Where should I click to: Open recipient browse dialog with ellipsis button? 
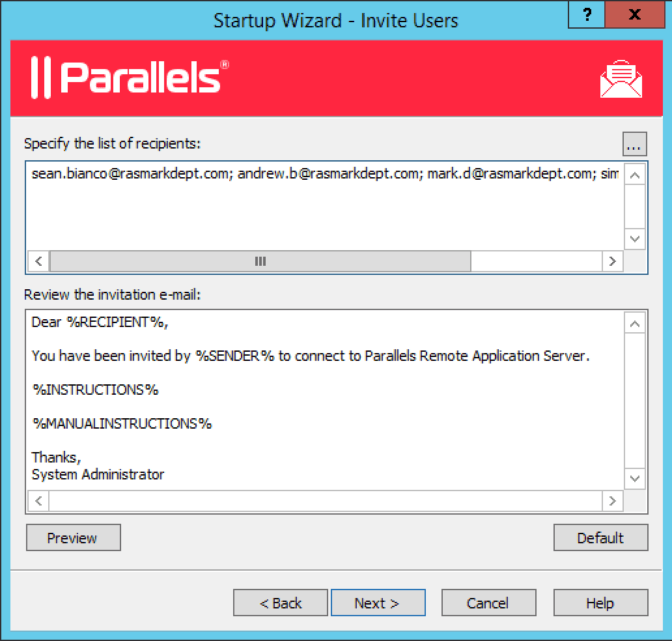(x=634, y=144)
